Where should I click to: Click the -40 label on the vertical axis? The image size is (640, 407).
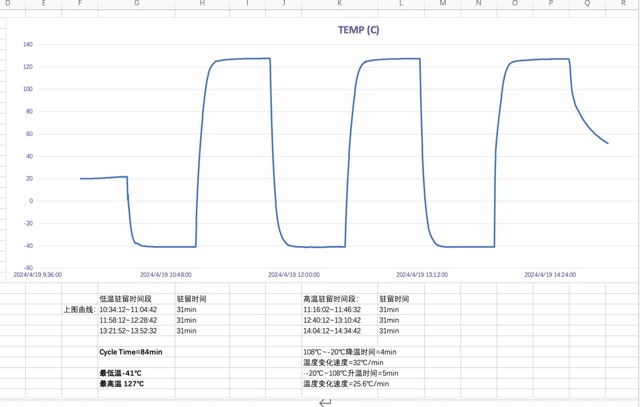pyautogui.click(x=28, y=246)
